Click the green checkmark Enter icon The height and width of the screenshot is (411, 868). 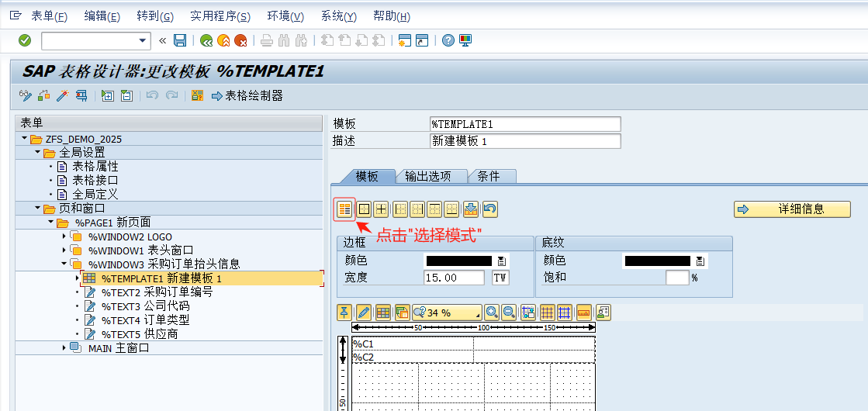click(x=25, y=40)
